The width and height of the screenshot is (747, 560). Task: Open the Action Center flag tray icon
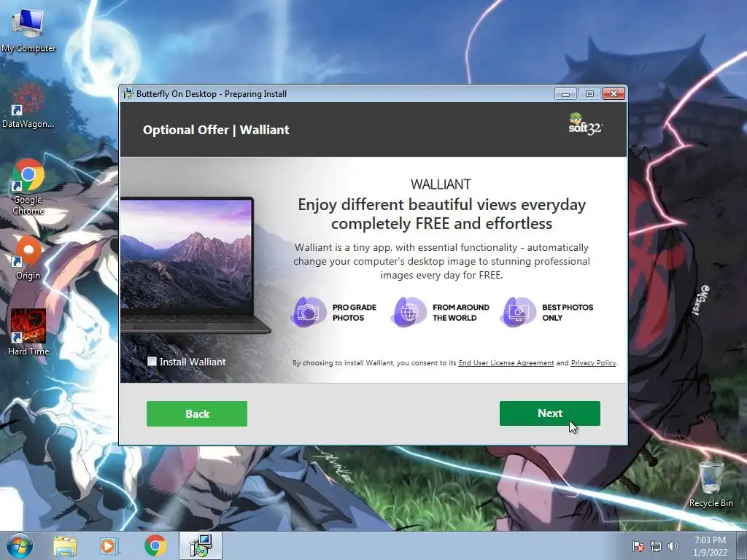pyautogui.click(x=638, y=546)
